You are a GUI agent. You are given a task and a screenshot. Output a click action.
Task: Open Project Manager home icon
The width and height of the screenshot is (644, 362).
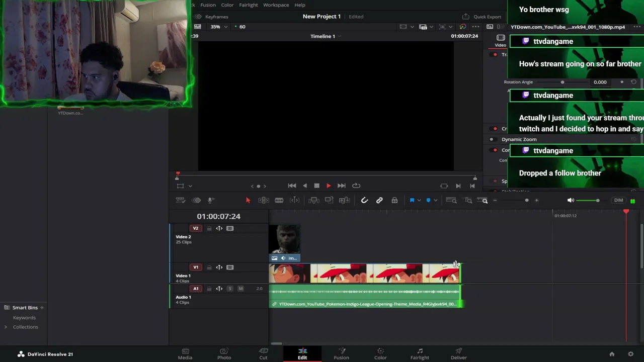point(612,354)
